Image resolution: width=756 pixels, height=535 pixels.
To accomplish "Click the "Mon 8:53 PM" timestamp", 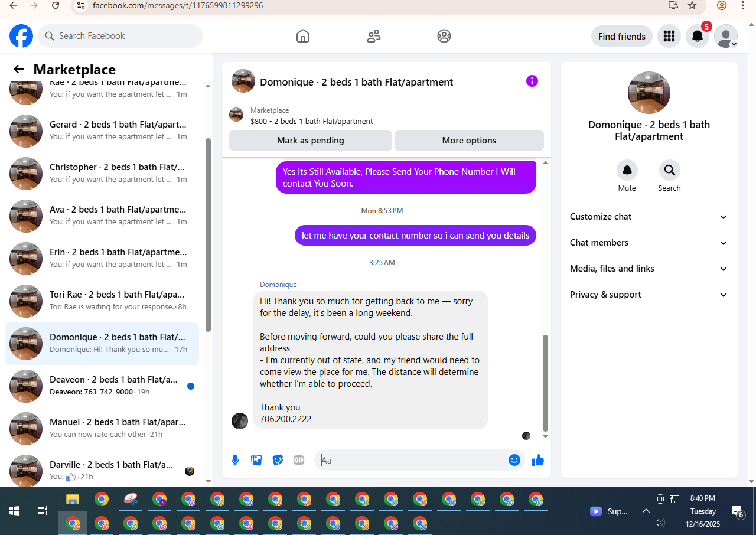I will click(382, 211).
